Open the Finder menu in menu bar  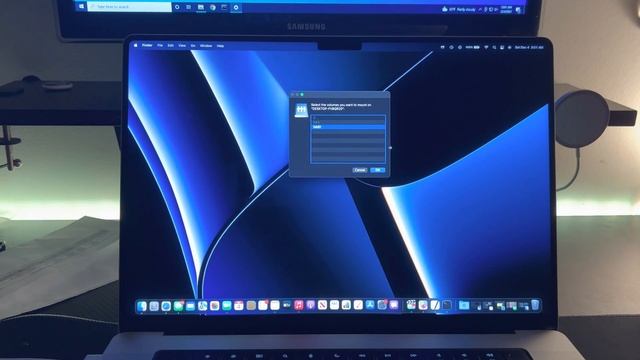click(x=147, y=46)
